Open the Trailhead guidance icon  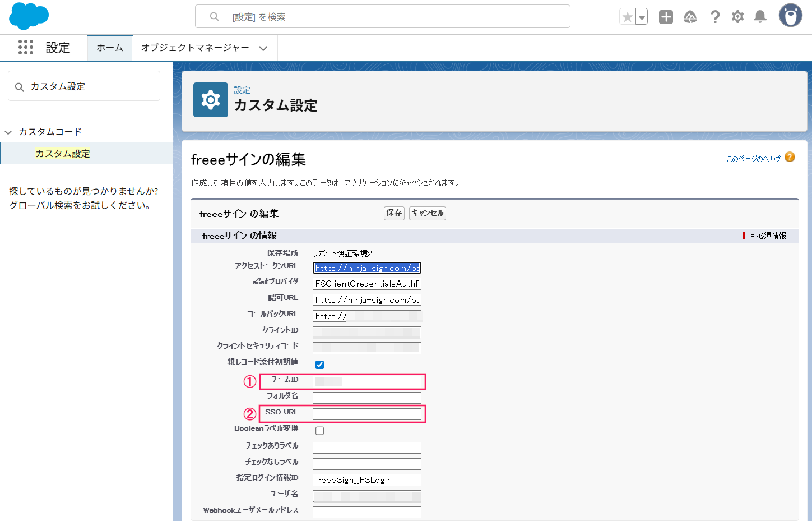coord(690,17)
